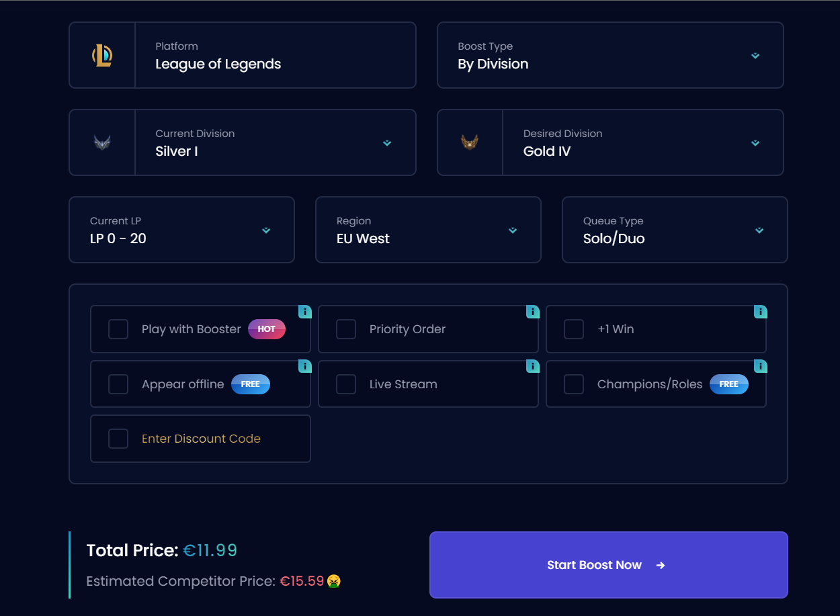840x616 pixels.
Task: Expand the Queue Type Solo/Duo dropdown
Action: pyautogui.click(x=675, y=230)
